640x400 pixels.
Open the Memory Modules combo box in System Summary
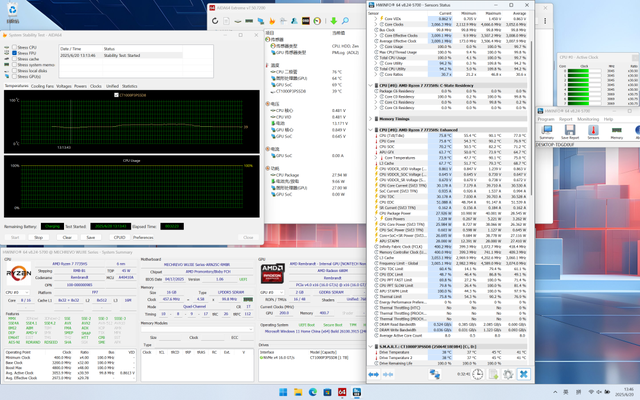(x=197, y=329)
